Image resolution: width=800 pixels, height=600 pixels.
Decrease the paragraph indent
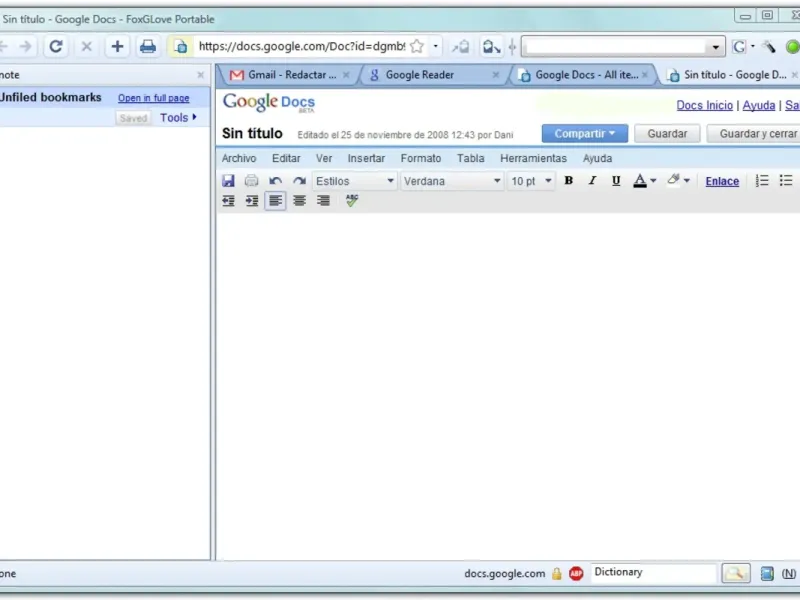(x=228, y=201)
